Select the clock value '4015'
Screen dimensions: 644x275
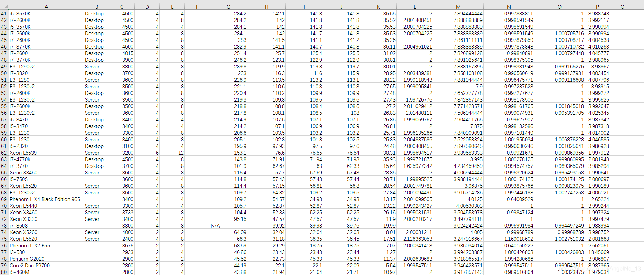pyautogui.click(x=122, y=53)
